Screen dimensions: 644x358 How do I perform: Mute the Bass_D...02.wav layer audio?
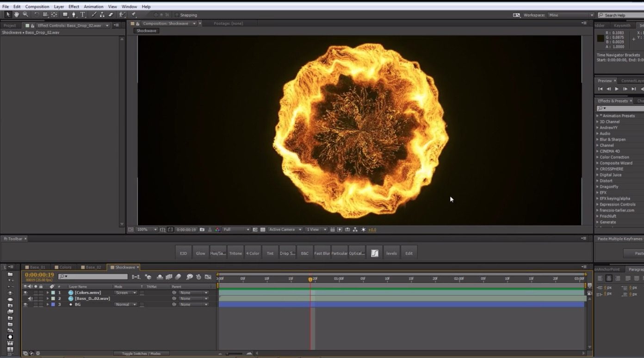coord(30,299)
